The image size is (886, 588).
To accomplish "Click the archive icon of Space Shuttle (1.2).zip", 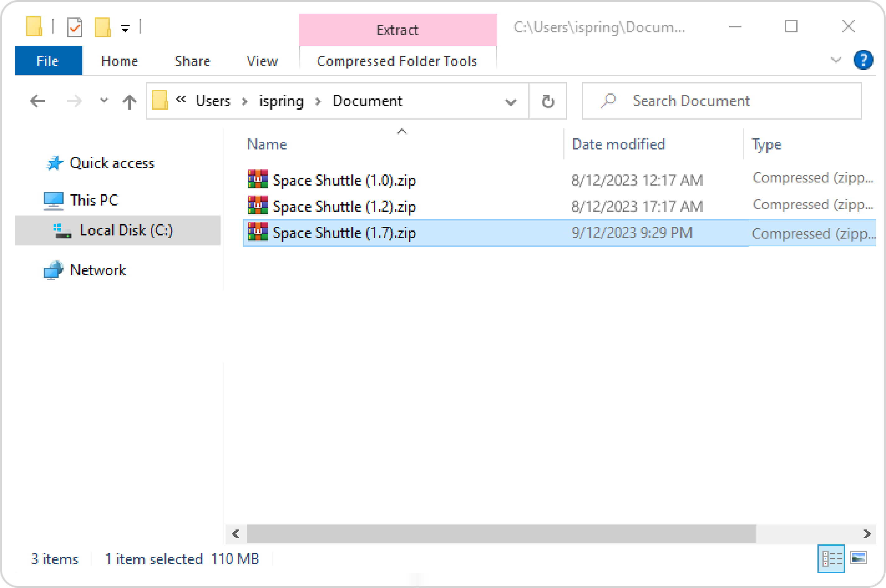I will click(258, 205).
